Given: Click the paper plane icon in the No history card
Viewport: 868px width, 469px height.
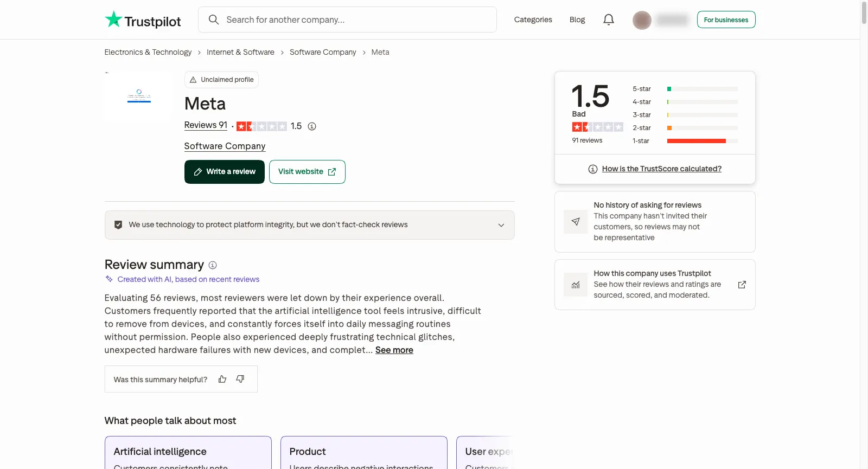Looking at the screenshot, I should pos(576,222).
